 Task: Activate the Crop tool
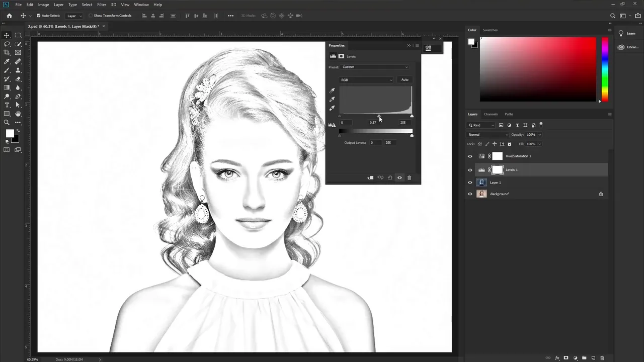7,52
